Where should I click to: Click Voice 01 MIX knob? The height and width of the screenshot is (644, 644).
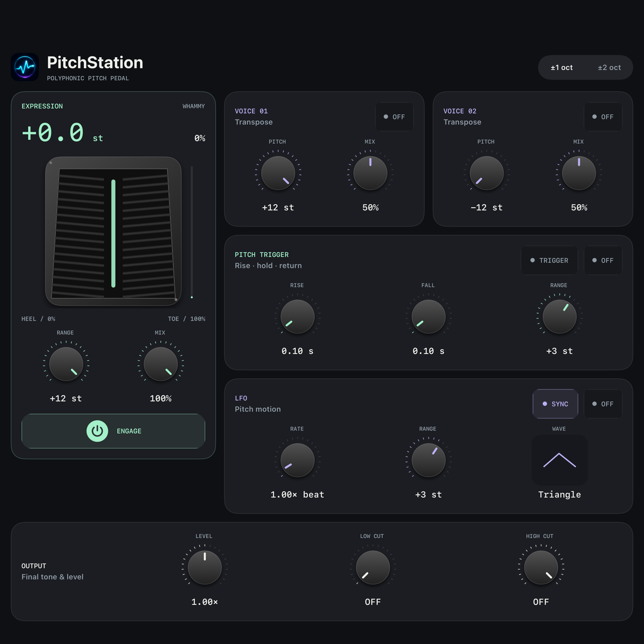(x=370, y=173)
